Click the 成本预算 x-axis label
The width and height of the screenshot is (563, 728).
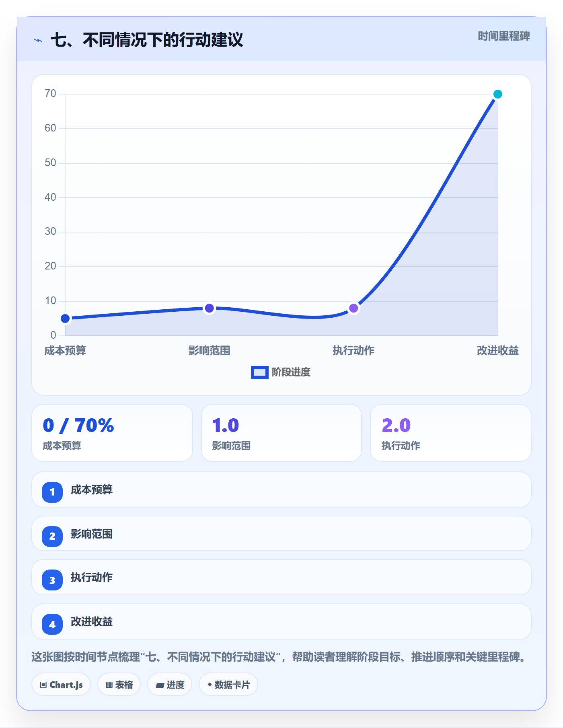[x=65, y=351]
